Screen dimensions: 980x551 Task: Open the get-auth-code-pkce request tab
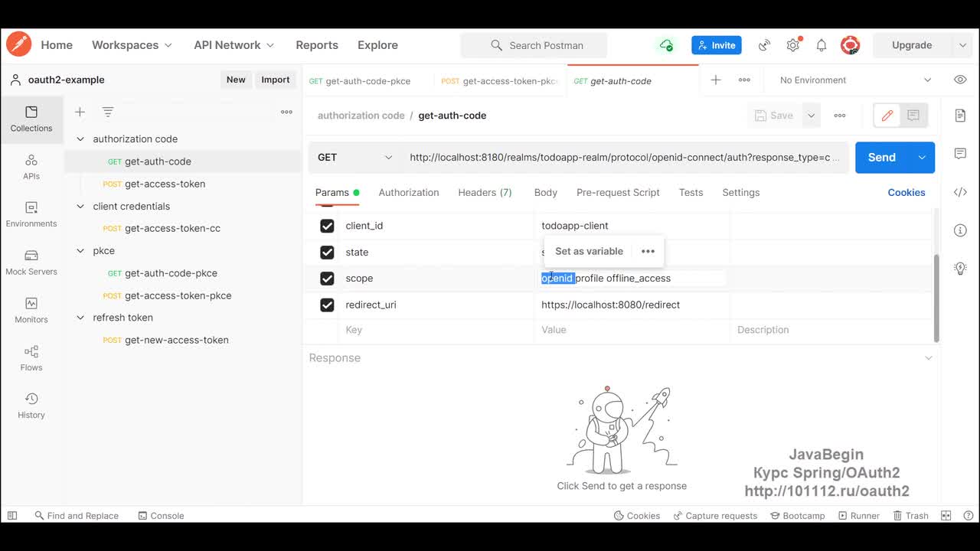click(367, 80)
